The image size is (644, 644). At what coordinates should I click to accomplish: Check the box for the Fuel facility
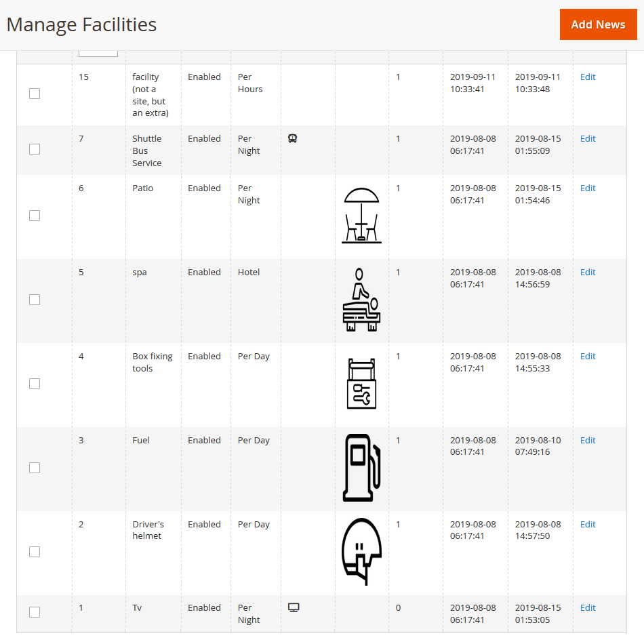click(35, 468)
